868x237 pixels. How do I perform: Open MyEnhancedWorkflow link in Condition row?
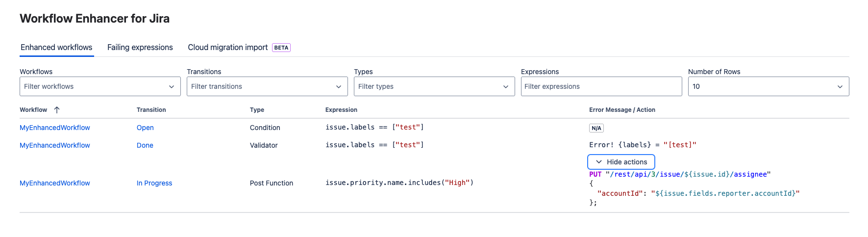click(x=55, y=128)
